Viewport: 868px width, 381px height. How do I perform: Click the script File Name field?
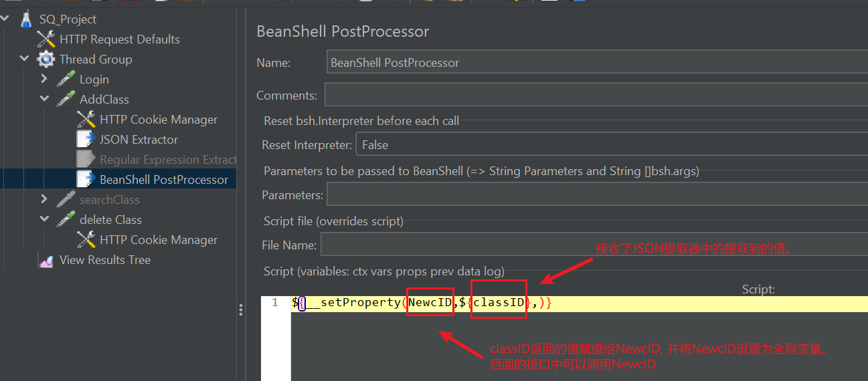pos(593,245)
